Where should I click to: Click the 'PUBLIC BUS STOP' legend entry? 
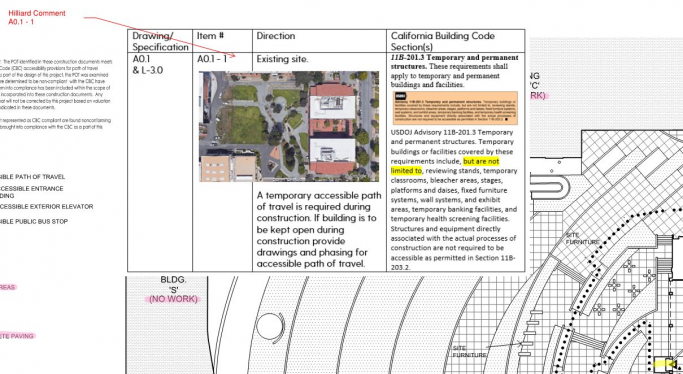click(x=34, y=221)
